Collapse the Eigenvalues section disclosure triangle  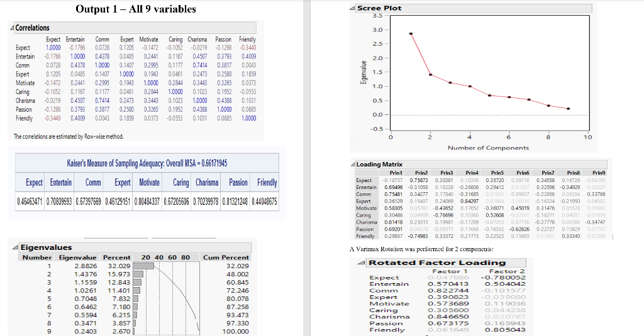[x=15, y=247]
